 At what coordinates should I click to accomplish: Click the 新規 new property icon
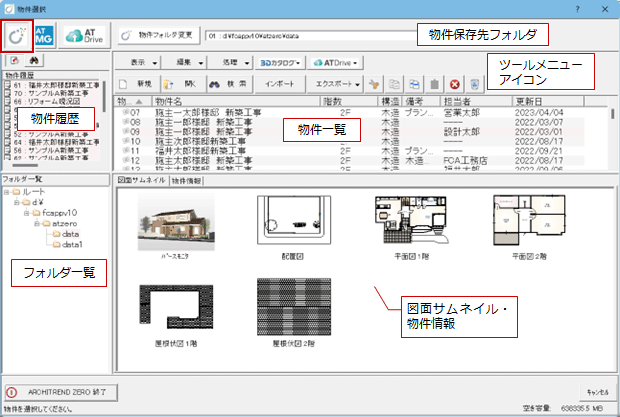coord(137,86)
